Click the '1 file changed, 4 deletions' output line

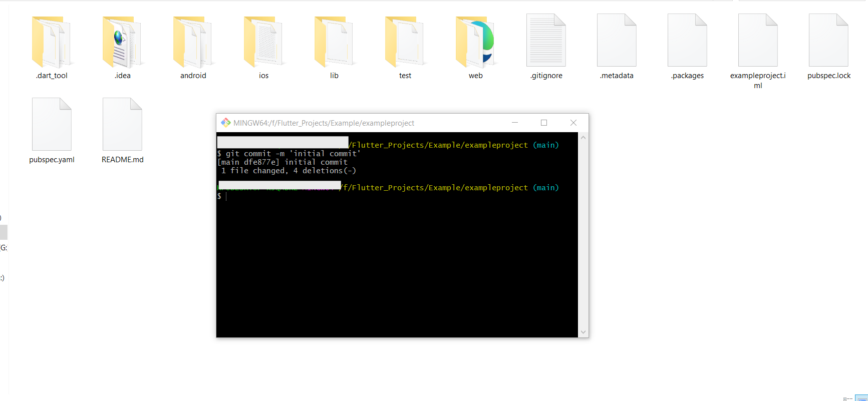tap(288, 171)
